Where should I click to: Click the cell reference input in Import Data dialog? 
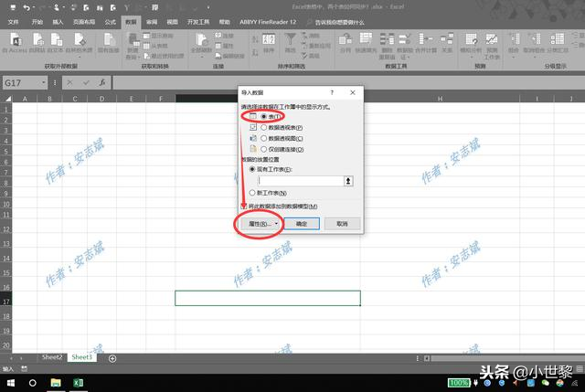pos(301,181)
